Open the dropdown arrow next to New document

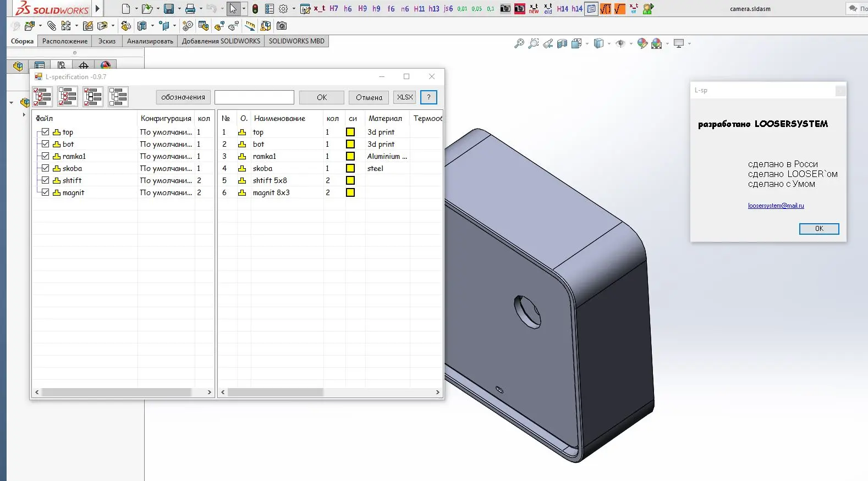(136, 9)
